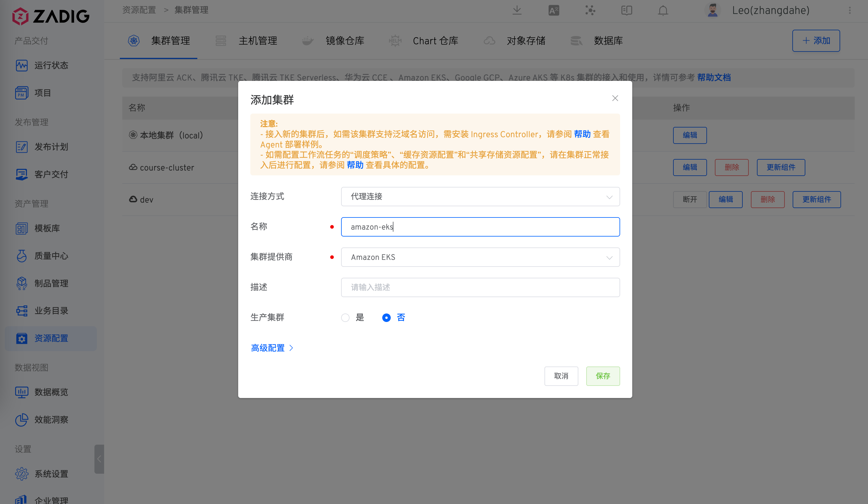Click the 保存 button
This screenshot has height=504, width=868.
click(603, 376)
